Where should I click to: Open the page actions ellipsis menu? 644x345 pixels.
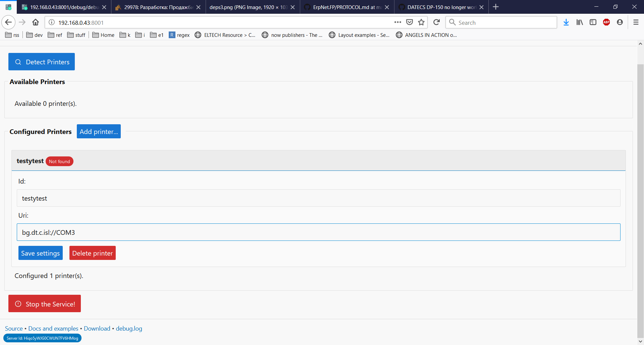(x=398, y=22)
